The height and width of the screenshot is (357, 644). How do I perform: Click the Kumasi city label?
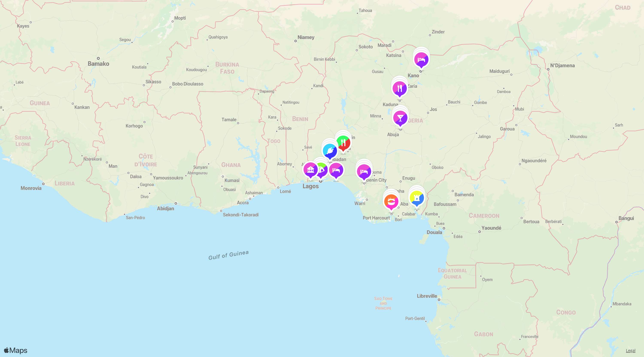click(232, 180)
